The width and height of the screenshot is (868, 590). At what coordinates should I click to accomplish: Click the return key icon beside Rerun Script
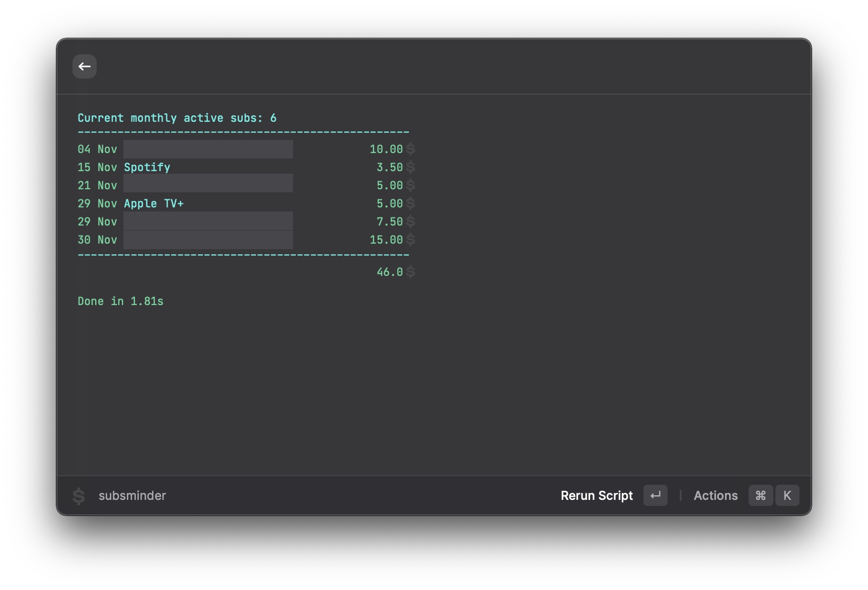click(656, 496)
